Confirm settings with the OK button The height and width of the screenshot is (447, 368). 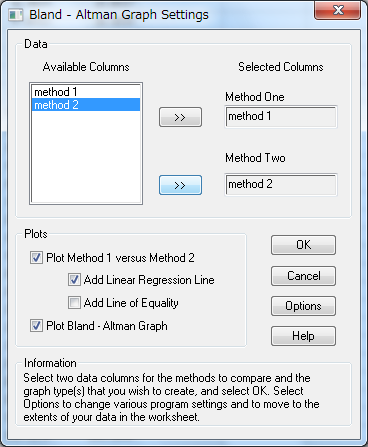click(x=303, y=245)
